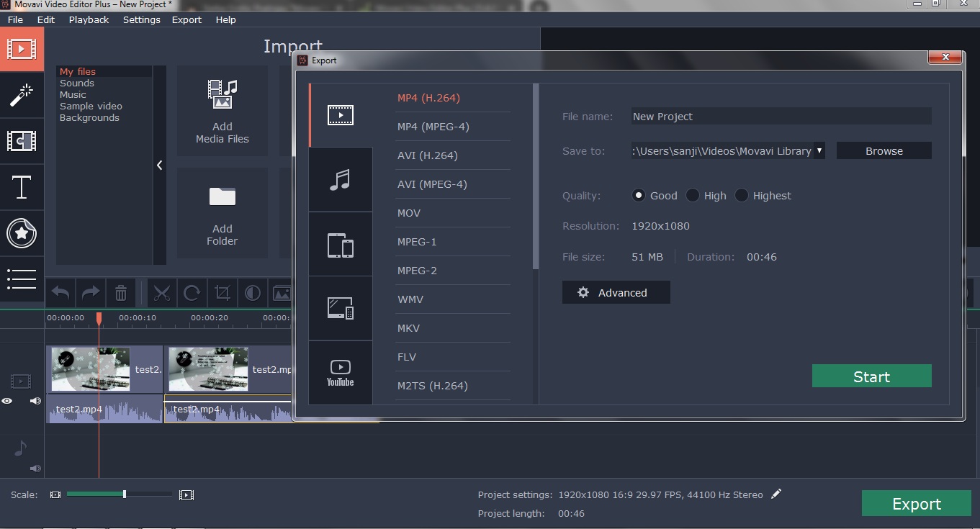980x529 pixels.
Task: Click the Redo arrow in timeline toolbar
Action: tap(91, 293)
